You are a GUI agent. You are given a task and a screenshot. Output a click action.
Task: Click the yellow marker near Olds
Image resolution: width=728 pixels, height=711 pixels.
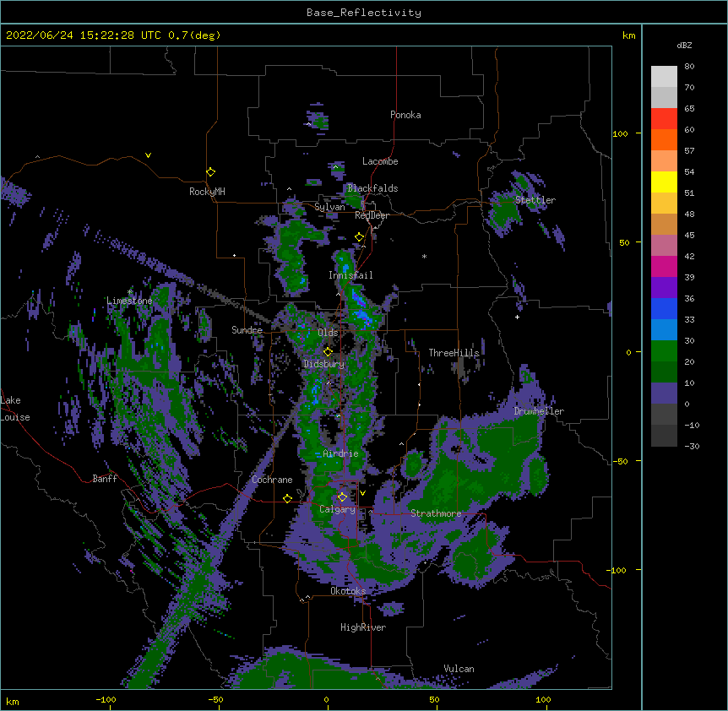pyautogui.click(x=328, y=351)
